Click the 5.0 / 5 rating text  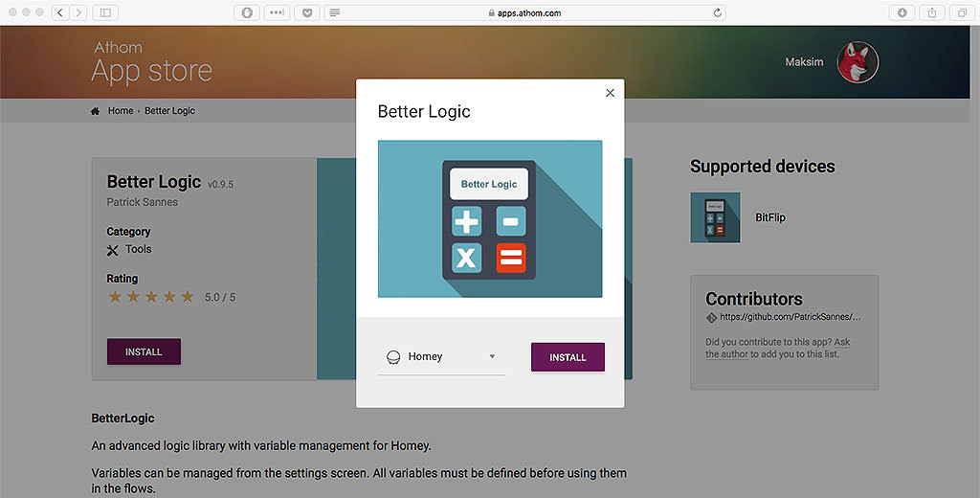(x=220, y=297)
